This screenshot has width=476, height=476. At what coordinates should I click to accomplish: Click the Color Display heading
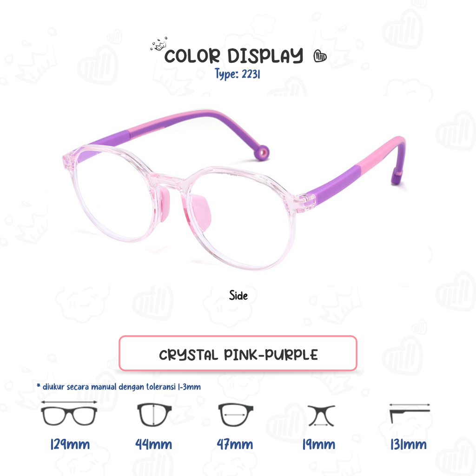click(x=233, y=56)
